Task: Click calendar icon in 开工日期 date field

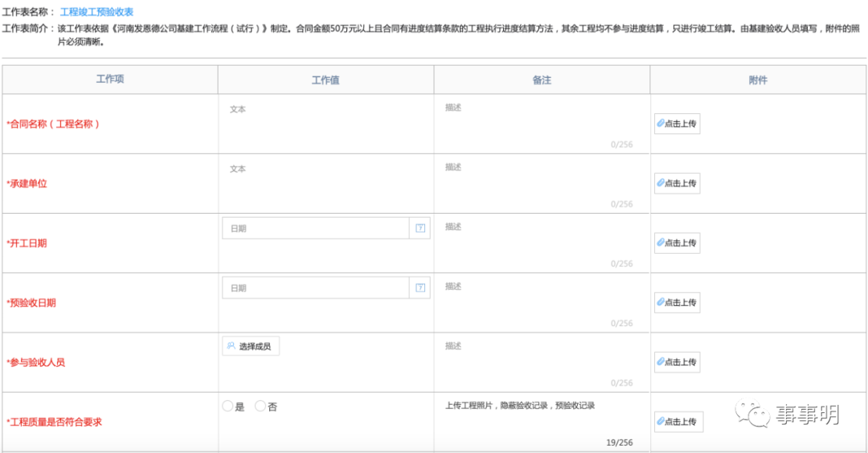Action: coord(420,228)
